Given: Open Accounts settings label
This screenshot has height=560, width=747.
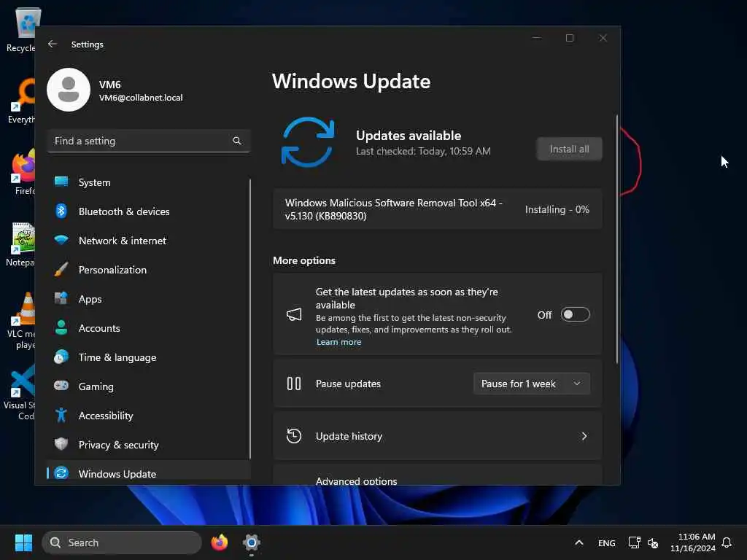Looking at the screenshot, I should click(x=99, y=327).
